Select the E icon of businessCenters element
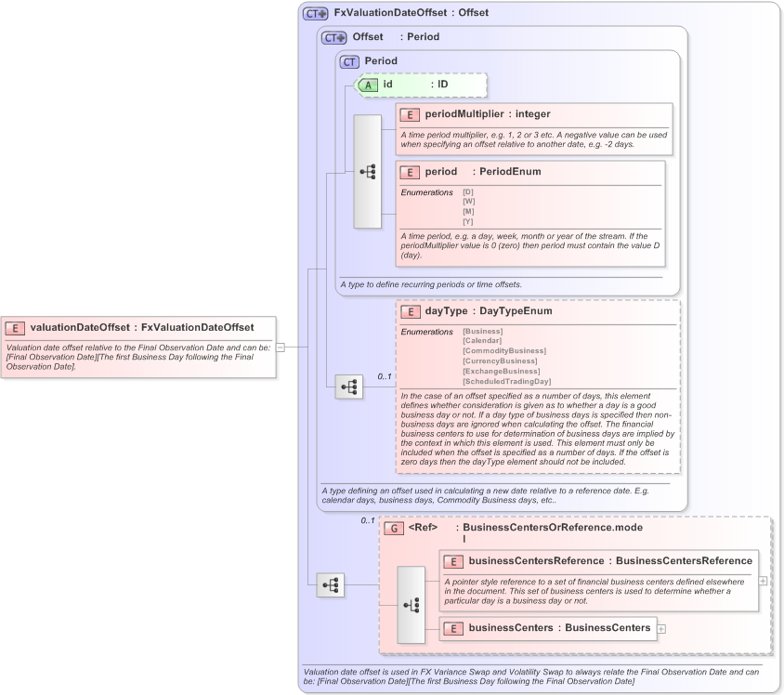This screenshot has height=695, width=784. pyautogui.click(x=454, y=628)
